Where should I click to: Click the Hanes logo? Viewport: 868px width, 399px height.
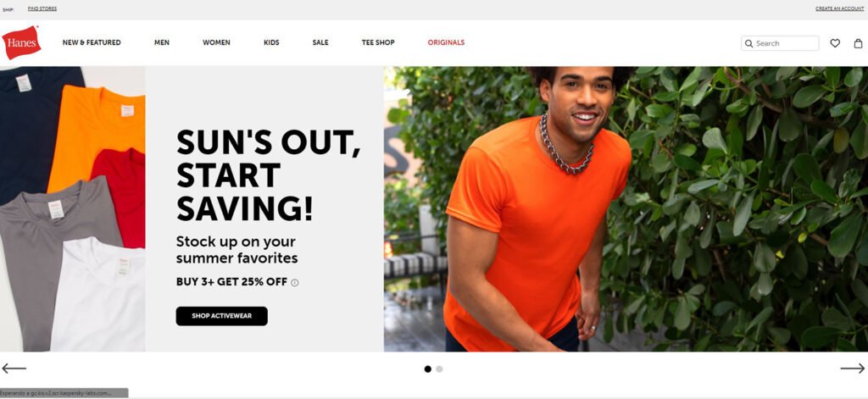[x=21, y=42]
